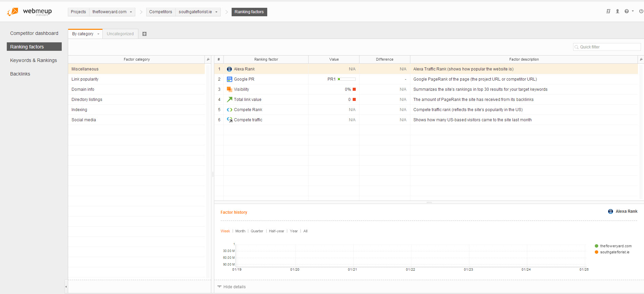Click the Alexa icon in Factor history header
This screenshot has width=644, height=294.
(610, 211)
